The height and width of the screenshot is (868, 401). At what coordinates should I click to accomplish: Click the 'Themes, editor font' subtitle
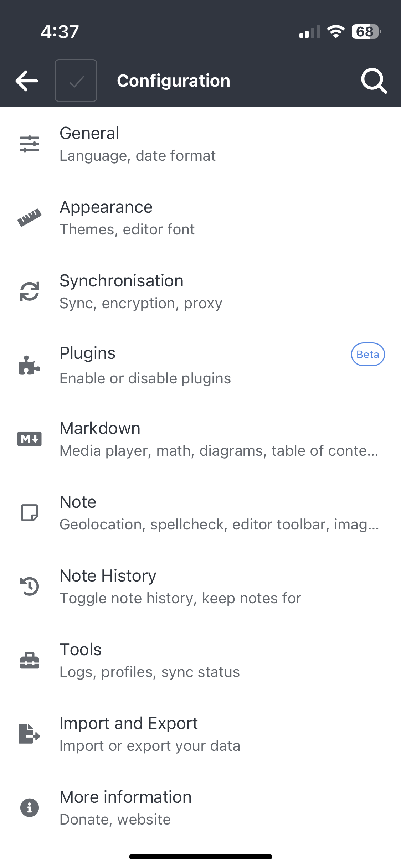click(127, 229)
